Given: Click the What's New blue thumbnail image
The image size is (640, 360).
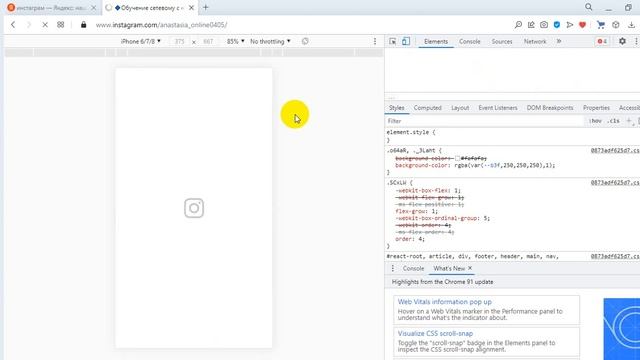Looking at the screenshot, I should (622, 329).
